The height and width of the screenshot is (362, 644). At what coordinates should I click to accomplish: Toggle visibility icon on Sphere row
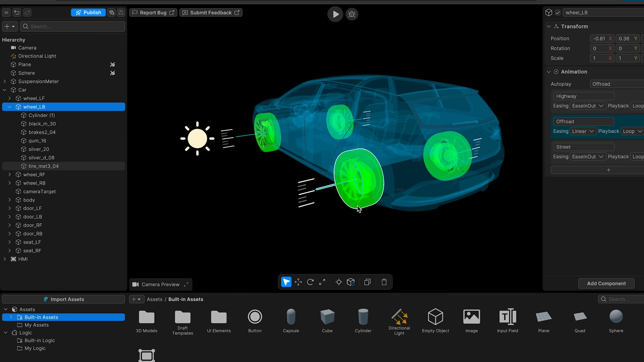click(113, 73)
